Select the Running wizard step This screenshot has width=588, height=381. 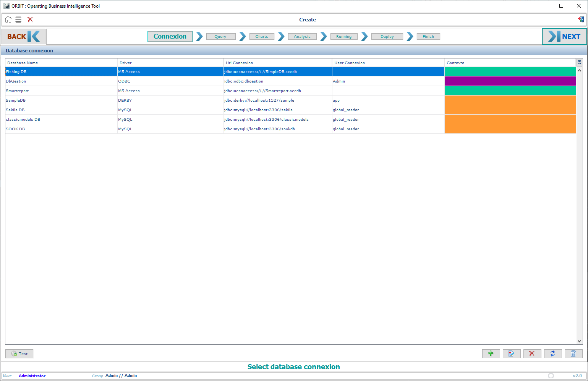344,37
